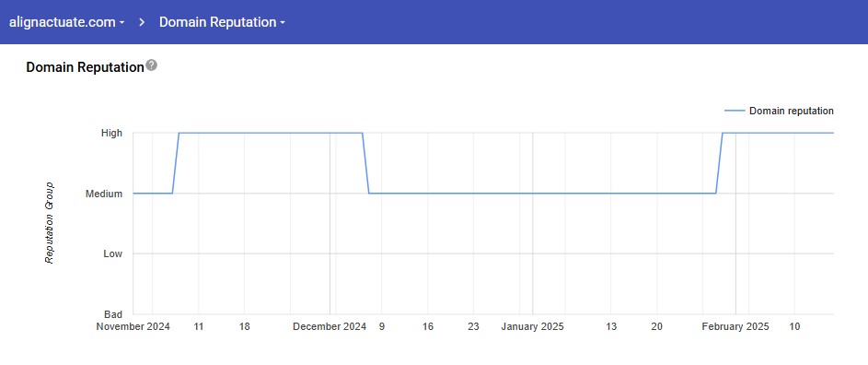This screenshot has height=365, width=868.
Task: Open the alignactuate.com domain dropdown
Action: (x=66, y=22)
